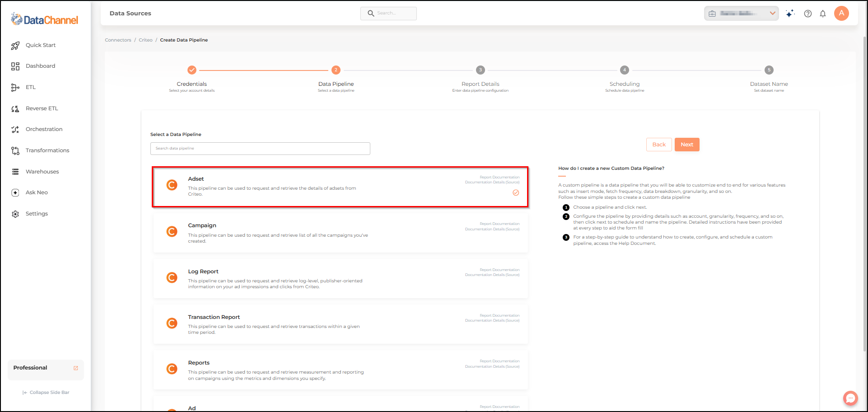Click the Professional plan label
Image resolution: width=868 pixels, height=412 pixels.
click(x=30, y=368)
